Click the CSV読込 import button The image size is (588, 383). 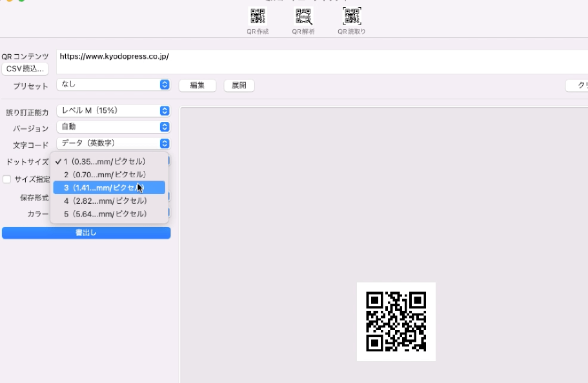[25, 69]
